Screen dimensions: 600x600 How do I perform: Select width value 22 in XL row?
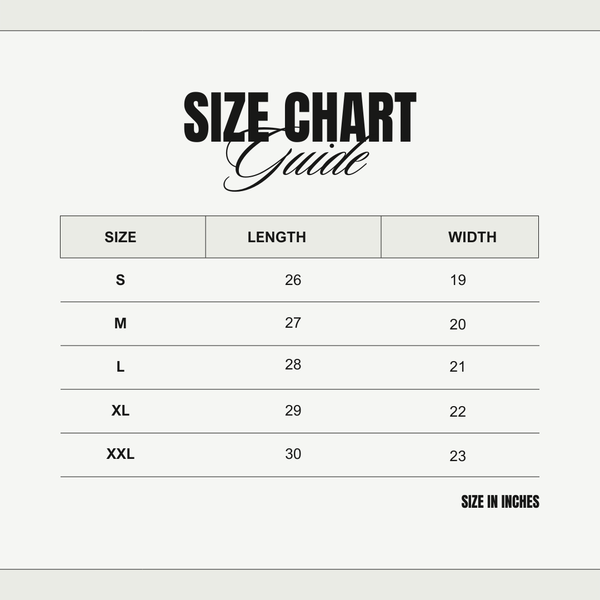pos(458,411)
